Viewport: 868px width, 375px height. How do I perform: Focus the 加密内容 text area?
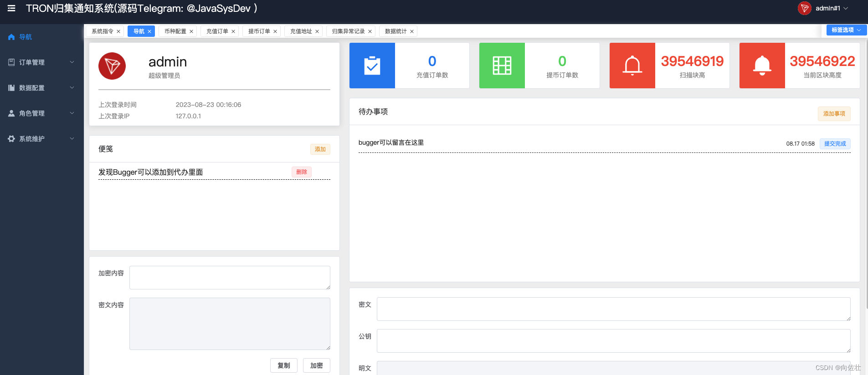[230, 278]
